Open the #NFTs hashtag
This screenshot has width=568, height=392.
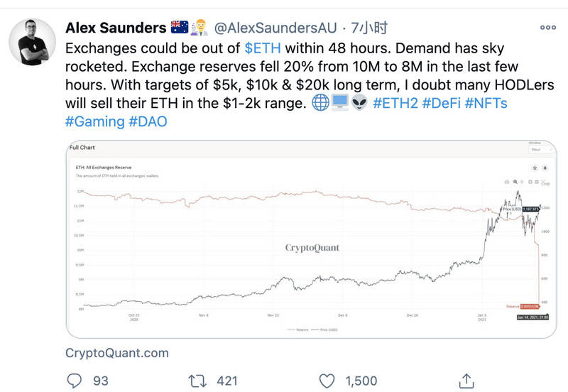pyautogui.click(x=486, y=103)
